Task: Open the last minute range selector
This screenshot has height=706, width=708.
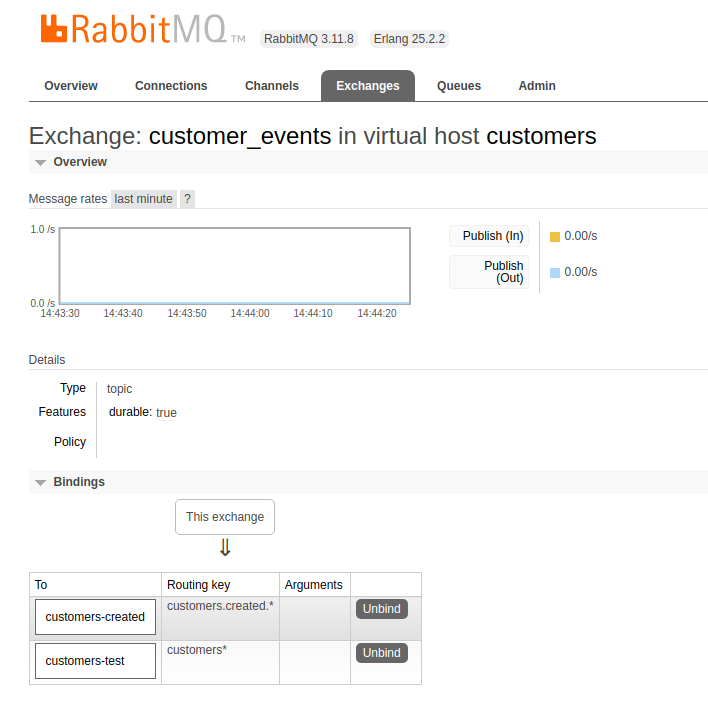Action: coord(143,199)
